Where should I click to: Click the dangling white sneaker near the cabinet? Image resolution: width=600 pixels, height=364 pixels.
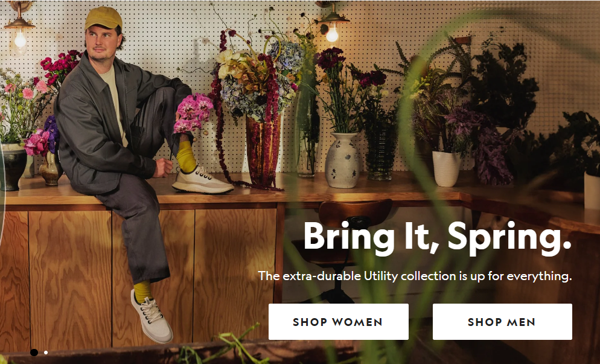[152, 316]
